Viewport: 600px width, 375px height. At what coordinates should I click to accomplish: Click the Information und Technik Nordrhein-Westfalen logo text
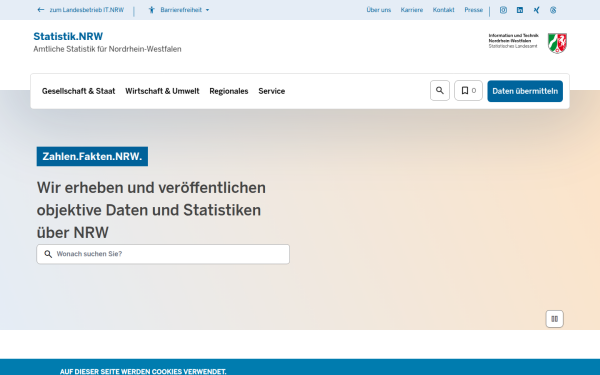514,41
